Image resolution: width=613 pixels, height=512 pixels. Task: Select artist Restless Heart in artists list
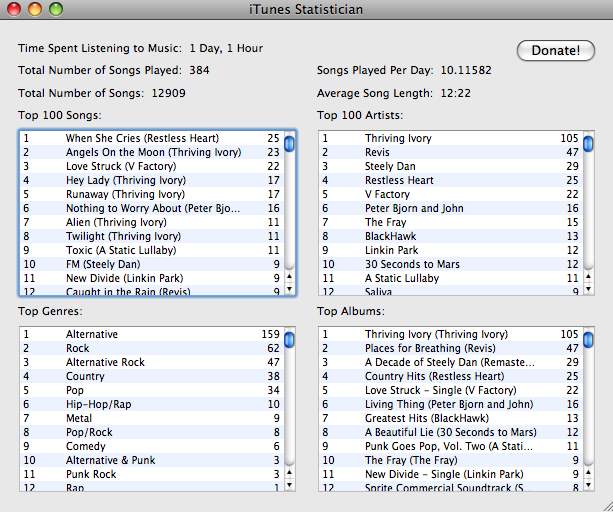point(451,180)
